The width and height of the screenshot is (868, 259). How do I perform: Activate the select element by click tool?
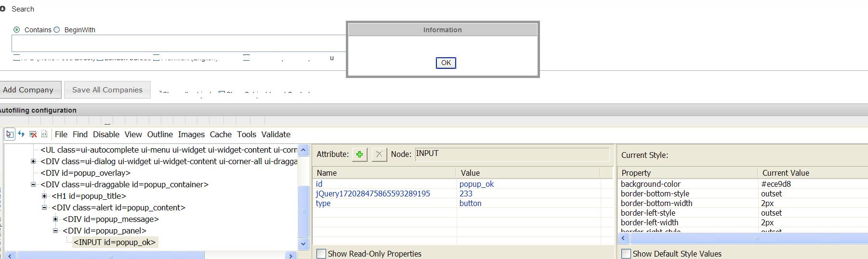coord(10,134)
